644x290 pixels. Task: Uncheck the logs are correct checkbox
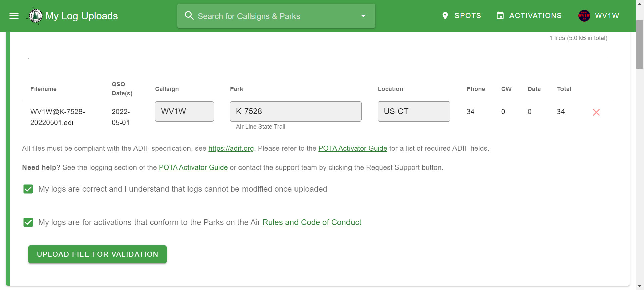tap(28, 189)
